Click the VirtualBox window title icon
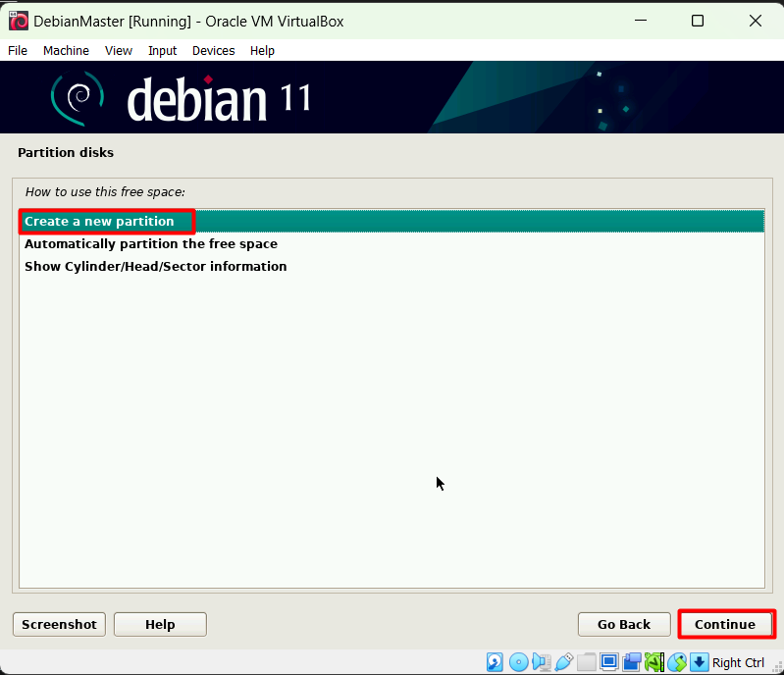This screenshot has width=784, height=675. (19, 21)
